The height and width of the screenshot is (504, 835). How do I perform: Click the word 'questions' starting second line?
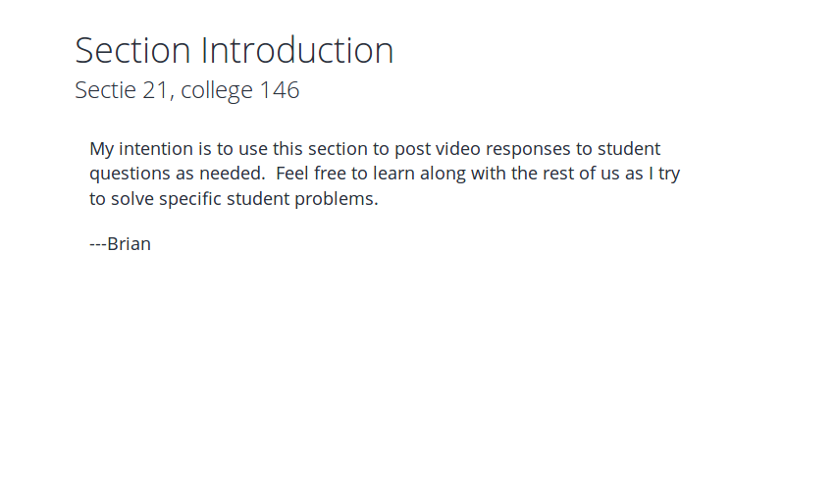click(x=131, y=174)
